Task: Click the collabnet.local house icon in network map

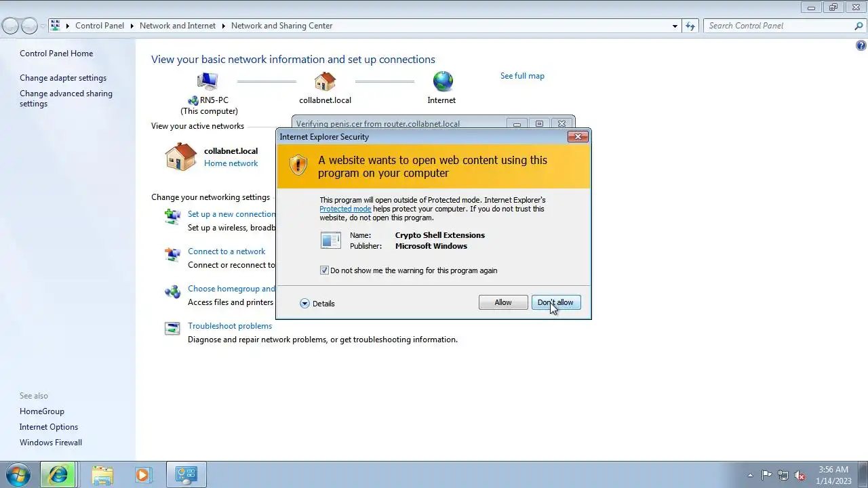Action: [x=325, y=81]
